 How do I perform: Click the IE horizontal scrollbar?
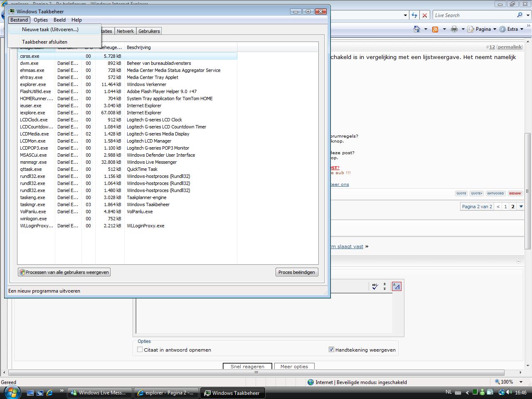[x=256, y=372]
